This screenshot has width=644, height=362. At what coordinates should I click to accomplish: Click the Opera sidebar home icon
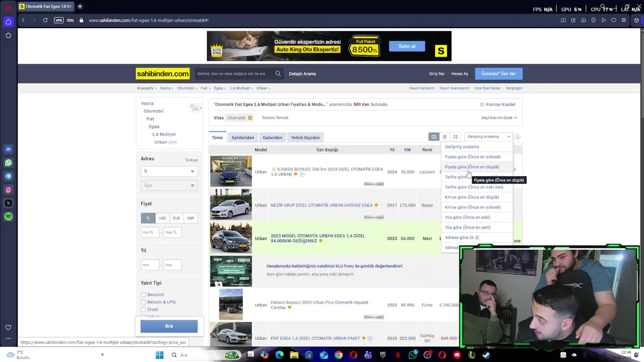(8, 22)
